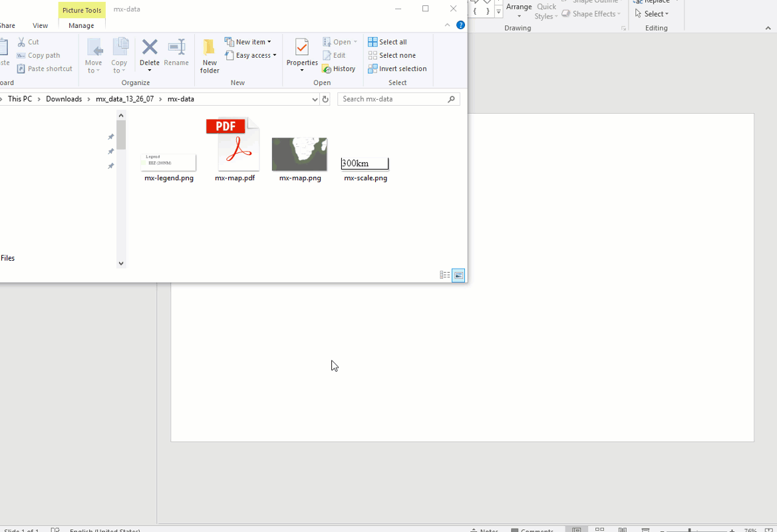Expand the PowerPoint shapes gallery More arrow
Image resolution: width=777 pixels, height=532 pixels.
click(x=498, y=12)
